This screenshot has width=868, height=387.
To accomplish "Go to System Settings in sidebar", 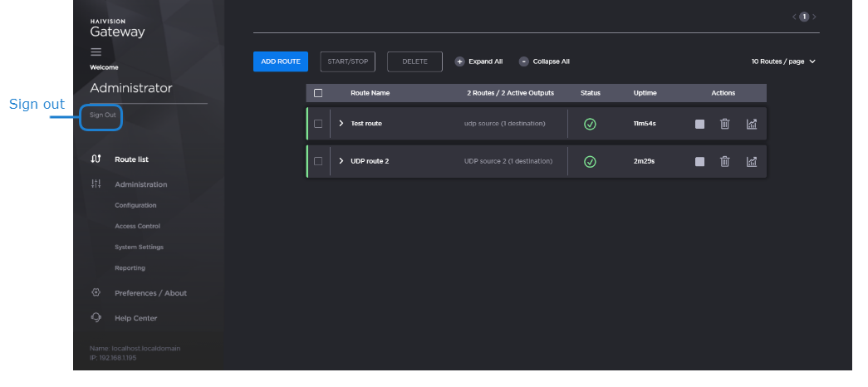I will click(x=139, y=247).
